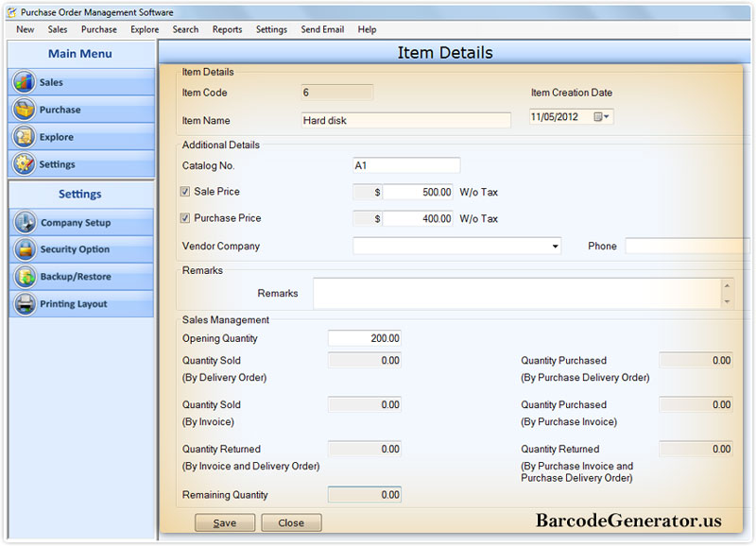
Task: Click Quantity Returned by Invoice and Delivery Order field
Action: (365, 449)
